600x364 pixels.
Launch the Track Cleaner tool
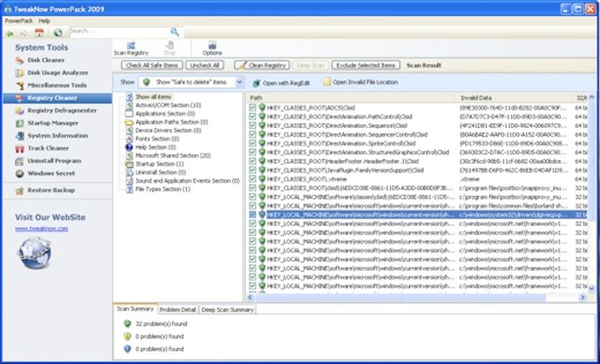click(48, 149)
